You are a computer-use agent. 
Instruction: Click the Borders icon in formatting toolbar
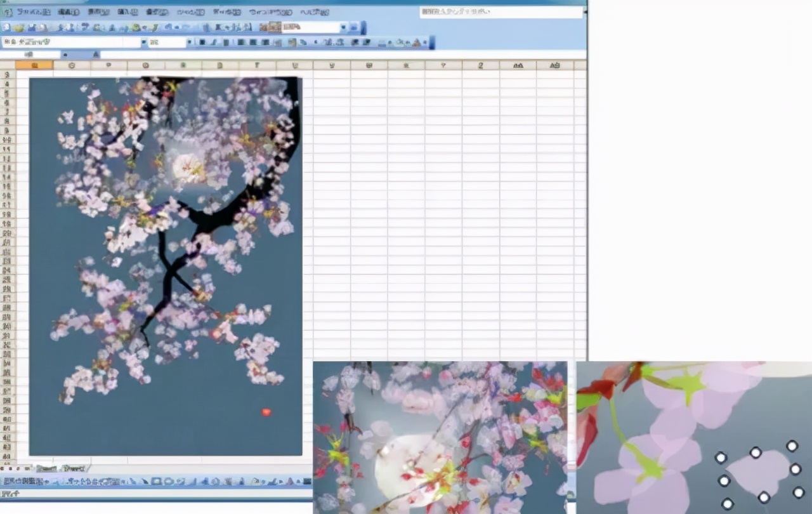click(x=382, y=43)
